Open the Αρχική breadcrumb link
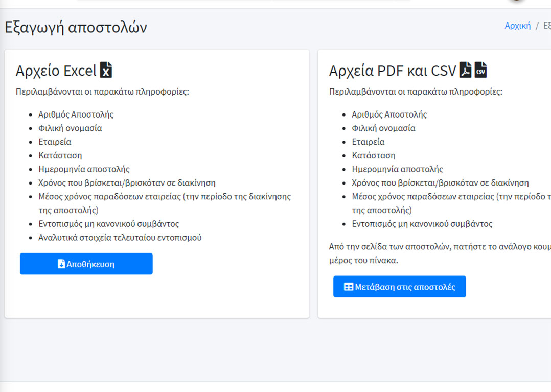551x392 pixels. tap(518, 26)
